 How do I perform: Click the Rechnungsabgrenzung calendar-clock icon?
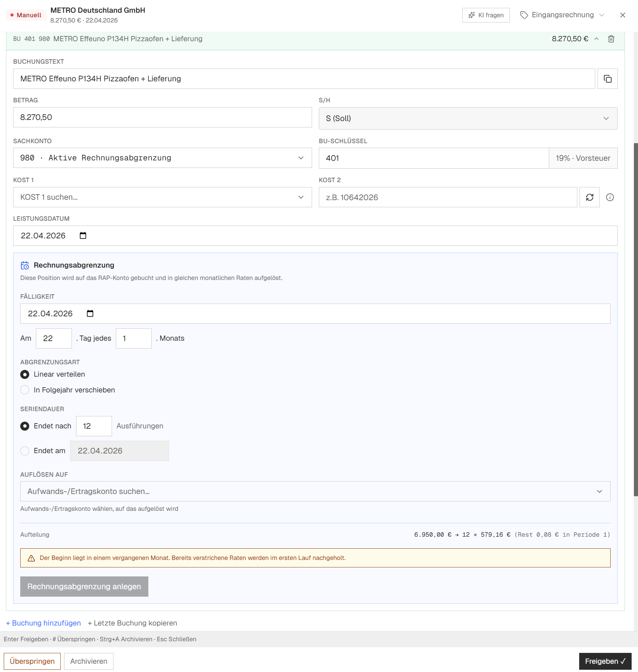(x=25, y=265)
